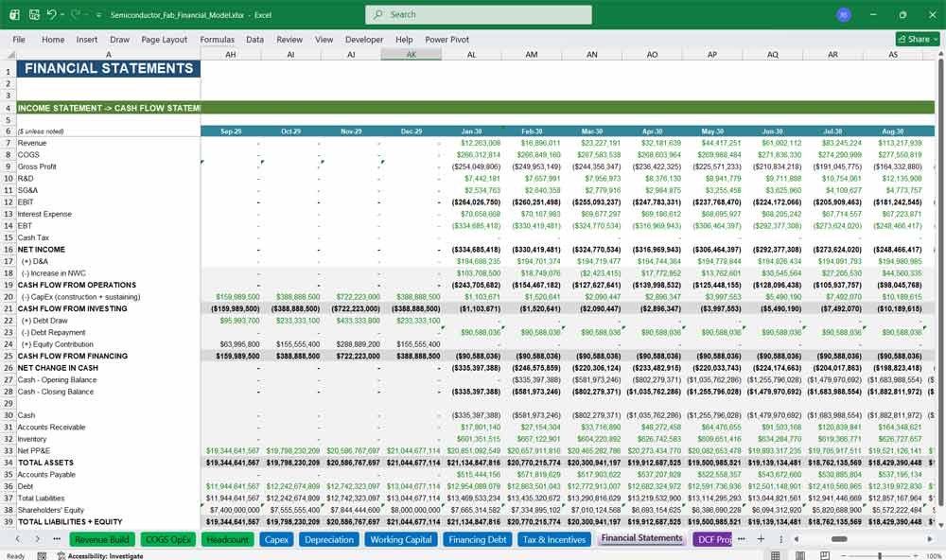Screen dimensions: 946x560
Task: Select the Financial Statements sheet tab
Action: pos(641,538)
